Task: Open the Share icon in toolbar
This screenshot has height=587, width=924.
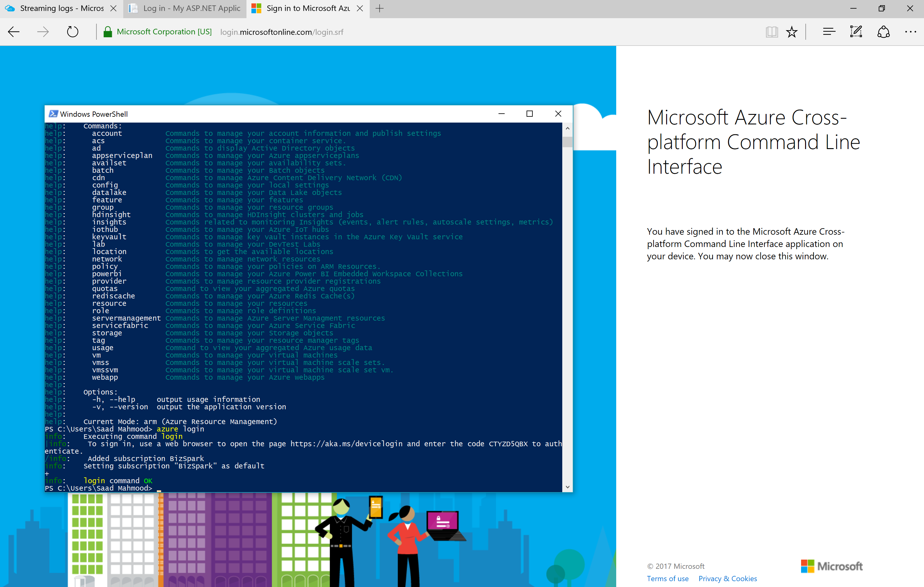Action: (x=883, y=32)
